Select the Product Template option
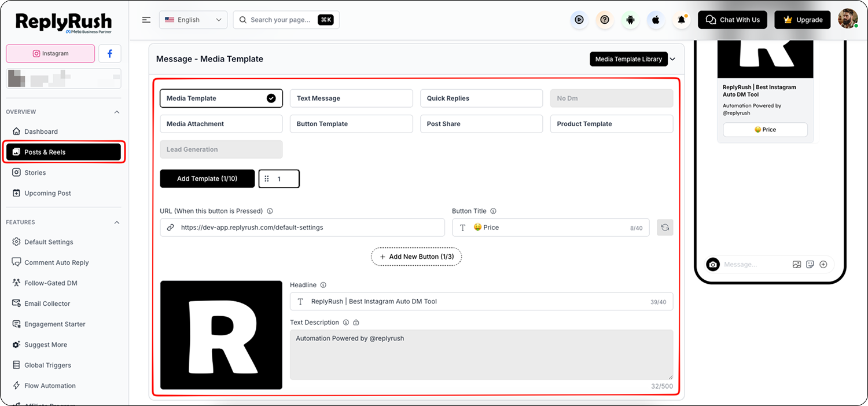The image size is (868, 406). click(612, 124)
